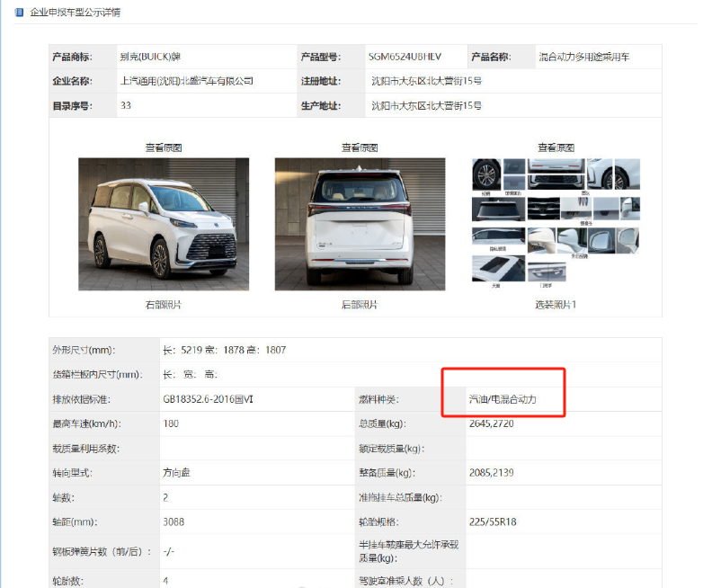Select model number SGM6524UBHEV
This screenshot has height=588, width=703.
(x=405, y=57)
